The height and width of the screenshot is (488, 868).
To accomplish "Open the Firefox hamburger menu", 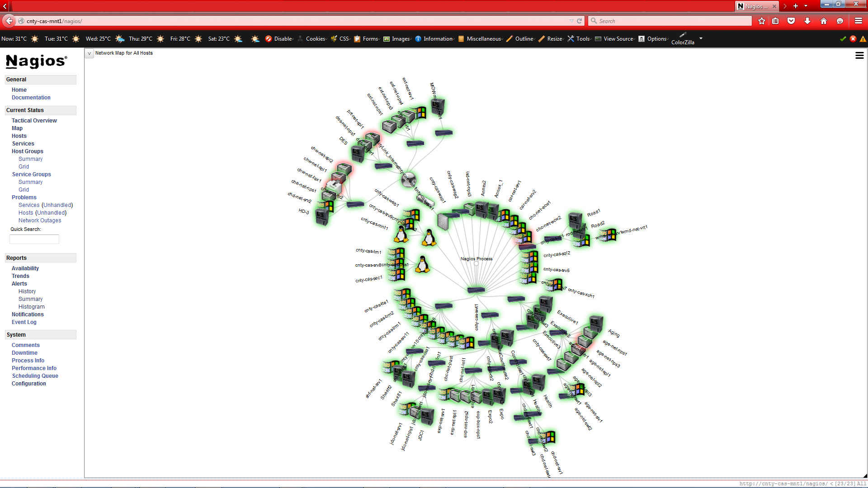I will 859,21.
